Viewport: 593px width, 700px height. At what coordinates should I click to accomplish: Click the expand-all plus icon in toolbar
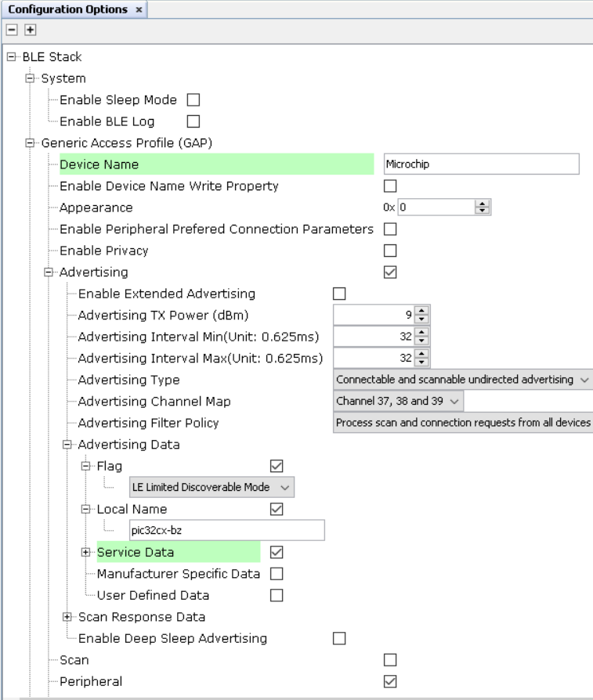[30, 30]
